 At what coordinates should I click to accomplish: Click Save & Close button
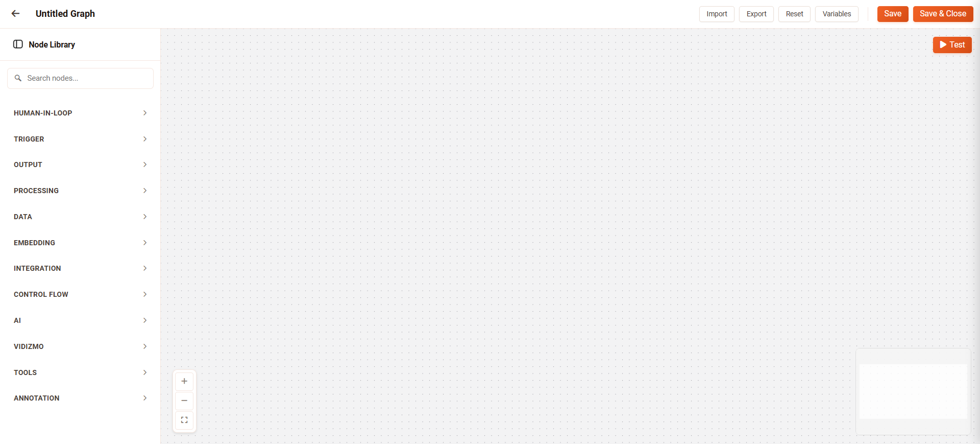point(943,14)
